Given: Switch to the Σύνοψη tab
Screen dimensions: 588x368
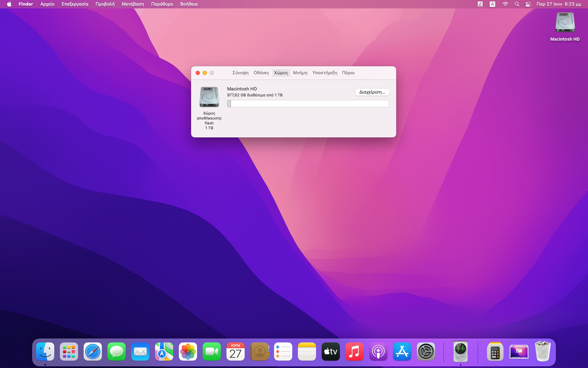Looking at the screenshot, I should pyautogui.click(x=240, y=73).
